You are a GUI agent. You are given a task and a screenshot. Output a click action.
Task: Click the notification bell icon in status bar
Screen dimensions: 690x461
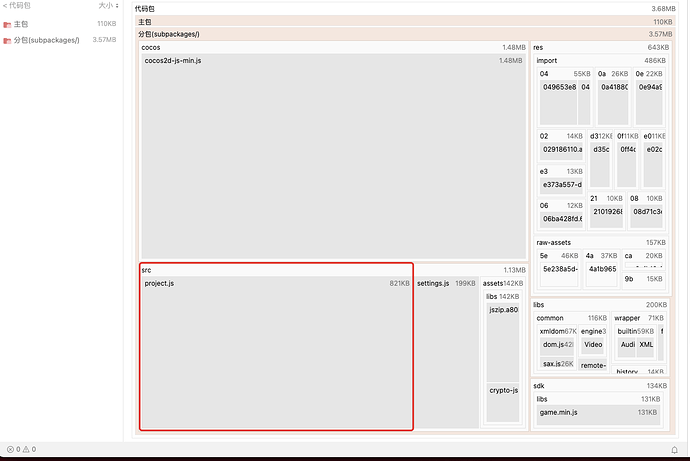tap(674, 450)
